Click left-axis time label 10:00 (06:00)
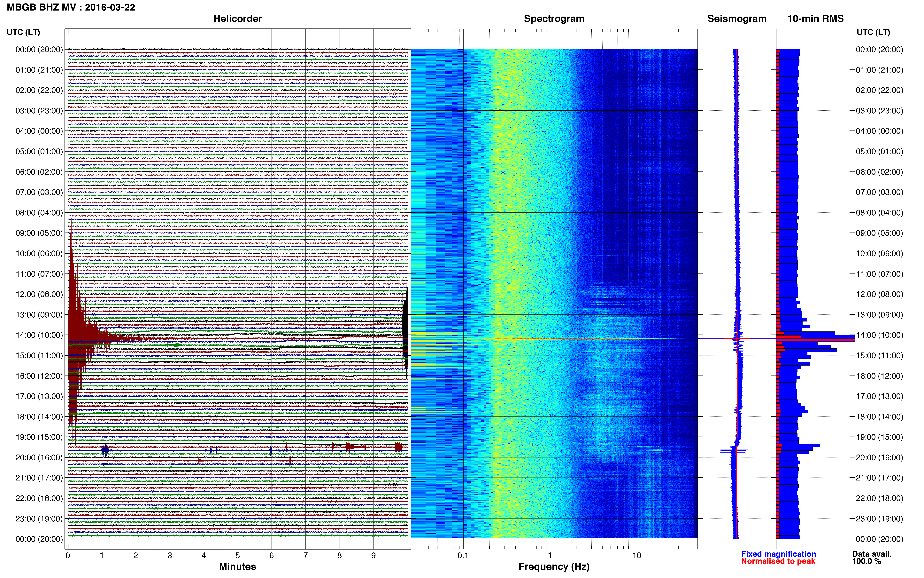The height and width of the screenshot is (578, 924). [39, 253]
